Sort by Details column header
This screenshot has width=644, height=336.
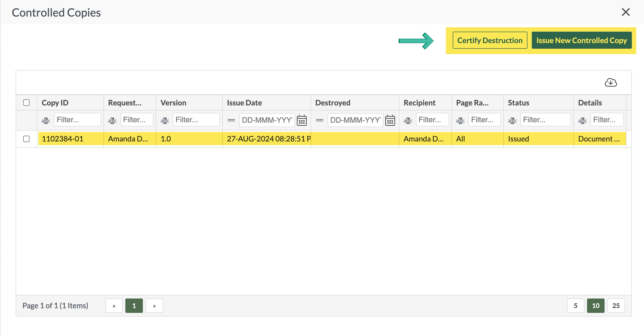pos(600,103)
